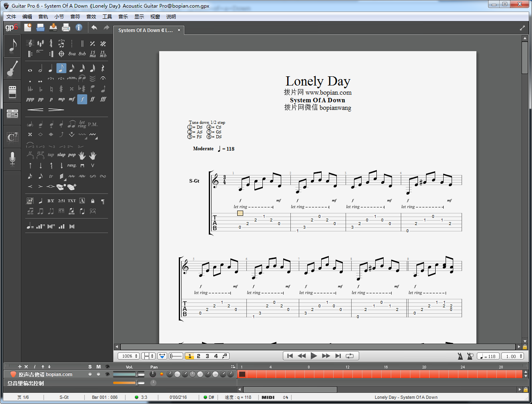Image resolution: width=532 pixels, height=404 pixels.
Task: Add a new track with plus icon
Action: pyautogui.click(x=20, y=366)
